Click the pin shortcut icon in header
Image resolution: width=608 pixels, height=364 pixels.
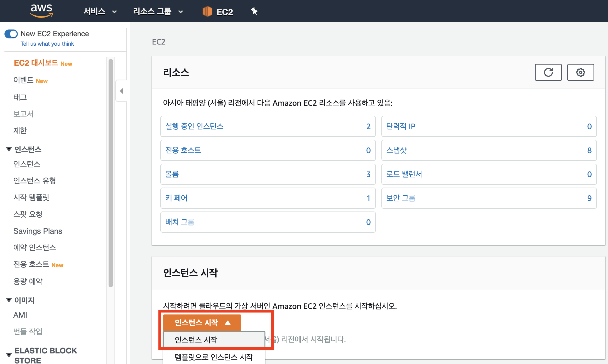click(254, 11)
